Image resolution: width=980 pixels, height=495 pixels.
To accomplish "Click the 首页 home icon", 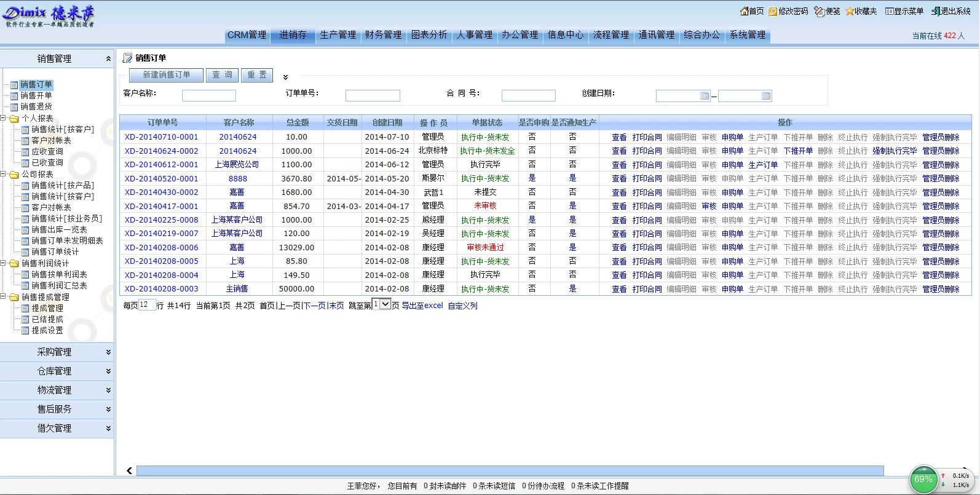I will tap(744, 11).
